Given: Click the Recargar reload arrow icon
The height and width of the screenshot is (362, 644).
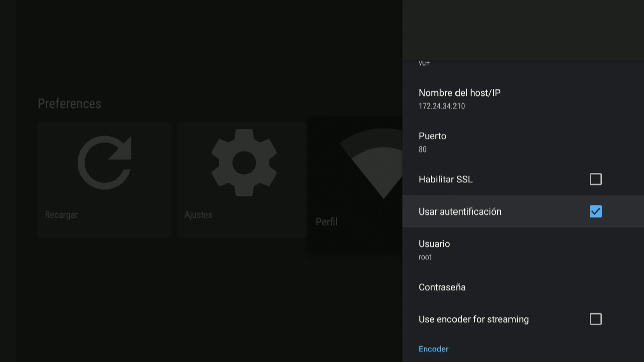Looking at the screenshot, I should click(x=105, y=163).
